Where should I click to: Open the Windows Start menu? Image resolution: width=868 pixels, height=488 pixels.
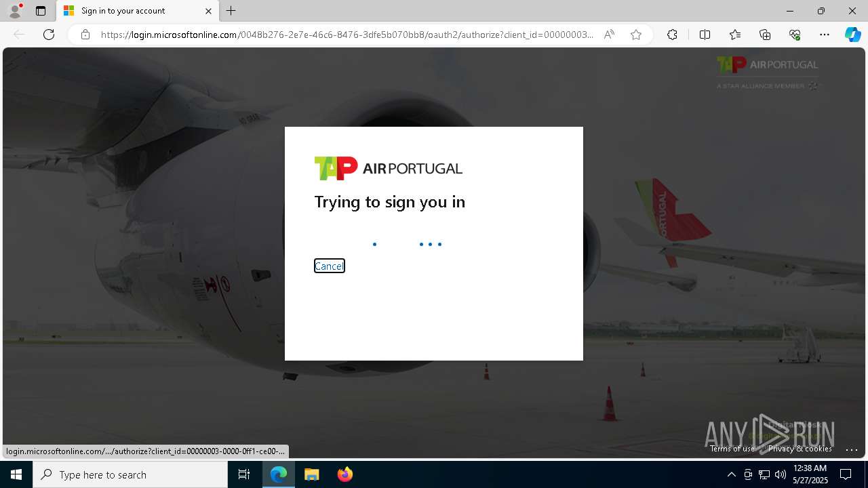pyautogui.click(x=16, y=474)
